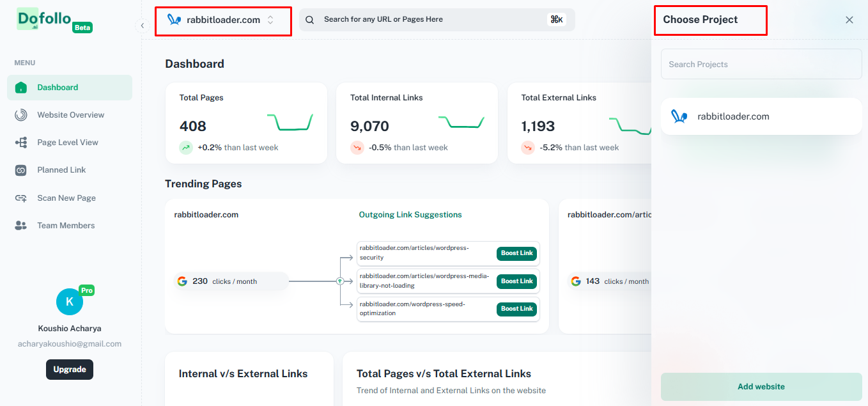The image size is (868, 406).
Task: Click the Team Members people icon
Action: tap(21, 226)
